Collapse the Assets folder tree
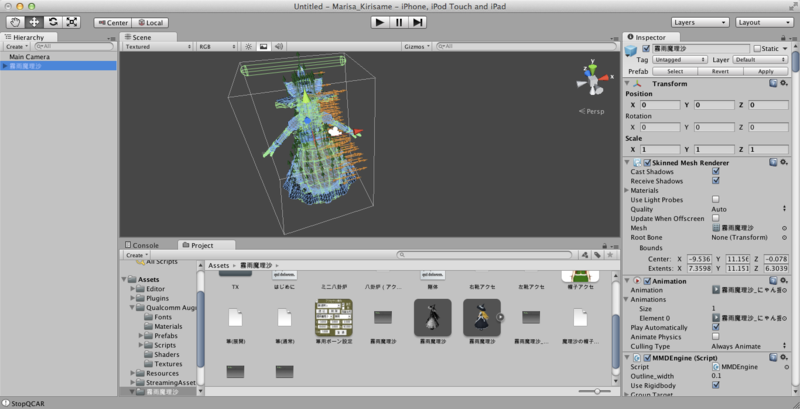 tap(124, 279)
